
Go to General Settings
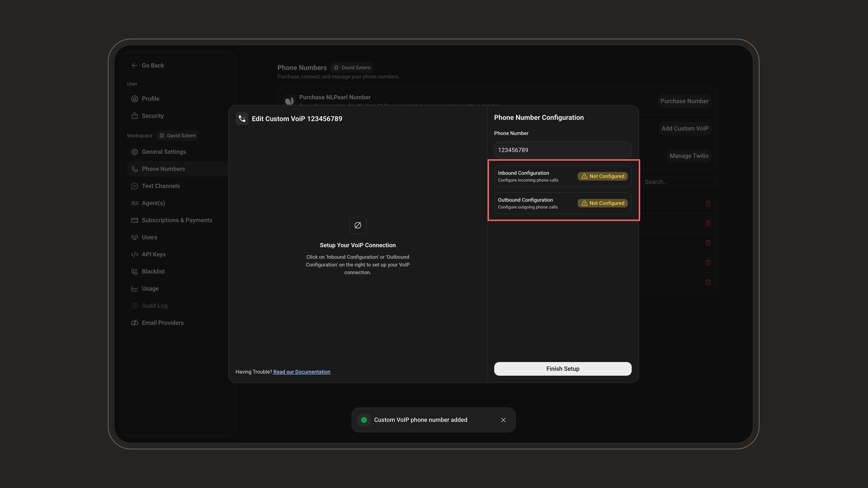[164, 152]
